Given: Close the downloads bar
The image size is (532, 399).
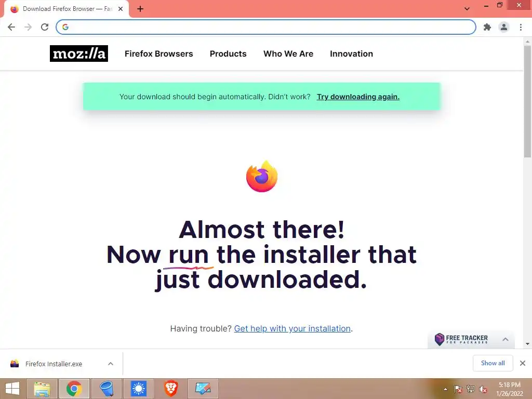Looking at the screenshot, I should point(523,363).
